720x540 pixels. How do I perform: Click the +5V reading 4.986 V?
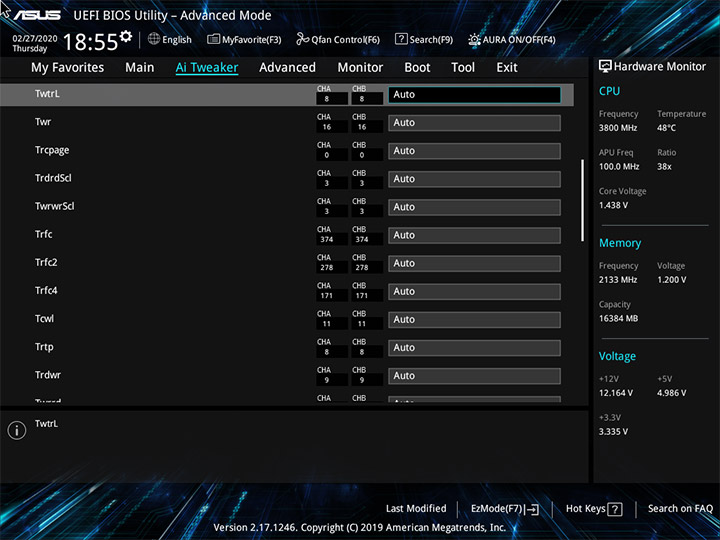click(x=672, y=393)
